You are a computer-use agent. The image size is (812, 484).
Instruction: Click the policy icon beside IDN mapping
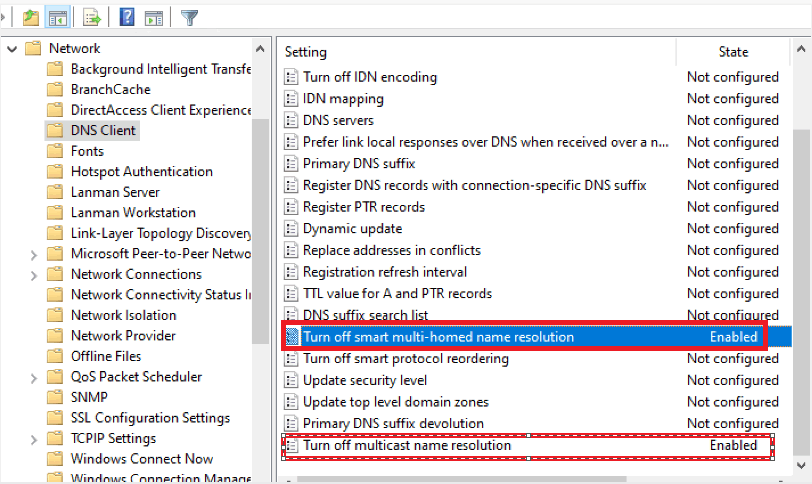pyautogui.click(x=292, y=99)
